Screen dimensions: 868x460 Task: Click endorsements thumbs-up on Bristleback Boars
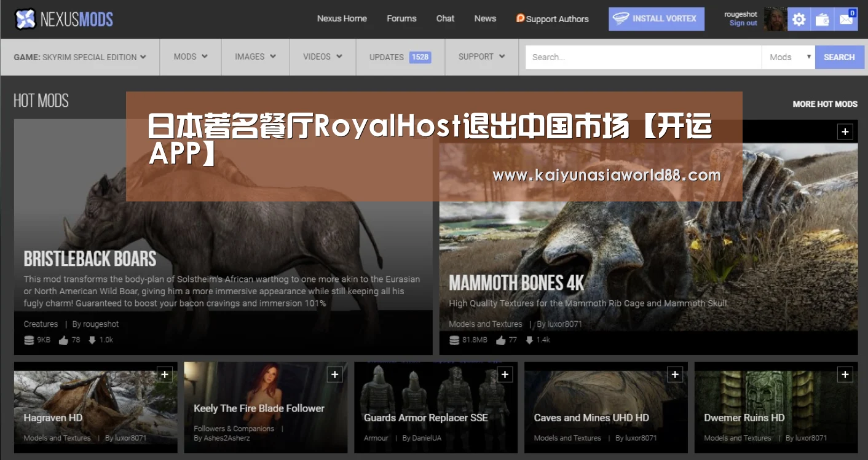click(x=63, y=340)
